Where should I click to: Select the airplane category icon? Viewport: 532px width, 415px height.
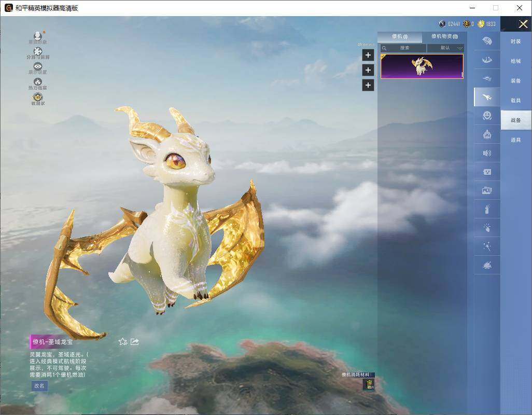(487, 97)
